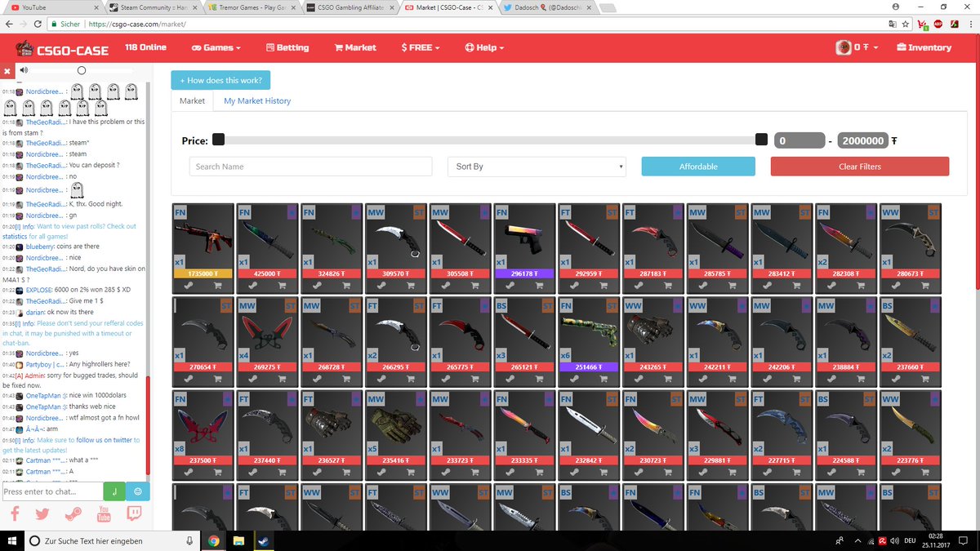This screenshot has width=980, height=551.
Task: Open Steam from the taskbar
Action: click(x=265, y=540)
